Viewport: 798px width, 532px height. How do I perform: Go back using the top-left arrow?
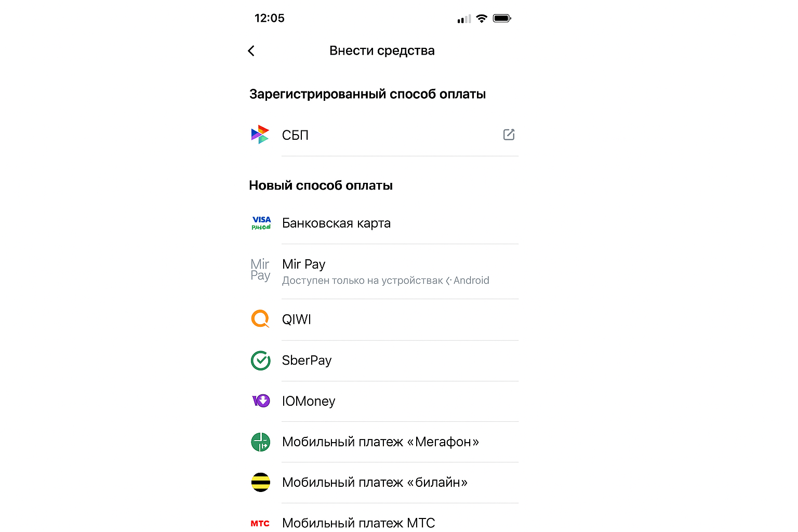tap(251, 51)
